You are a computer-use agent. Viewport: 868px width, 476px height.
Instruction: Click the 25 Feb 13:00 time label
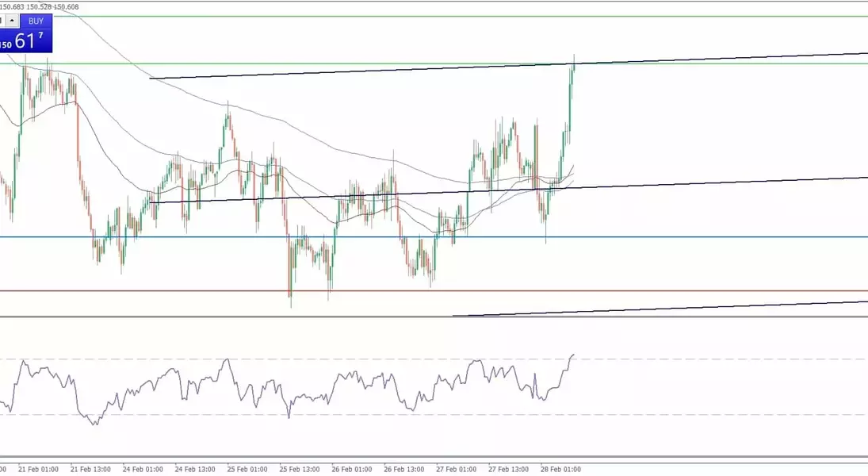[x=300, y=469]
